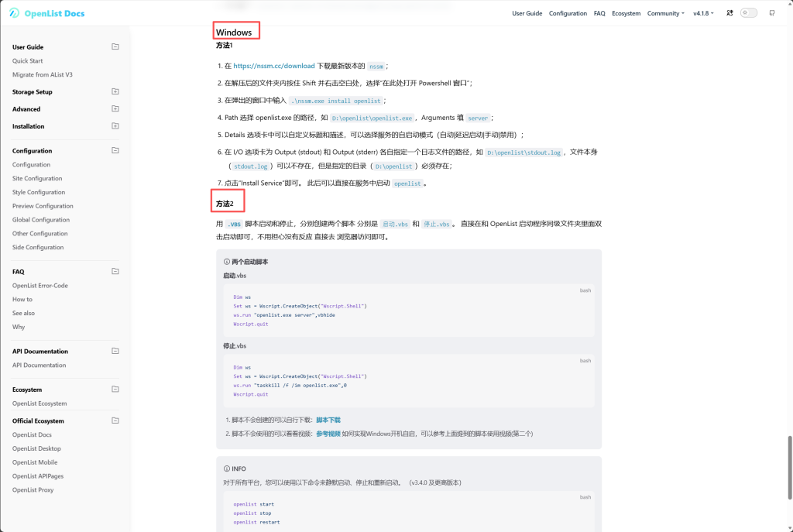Select FAQ in the top navigation bar
793x532 pixels.
(599, 13)
